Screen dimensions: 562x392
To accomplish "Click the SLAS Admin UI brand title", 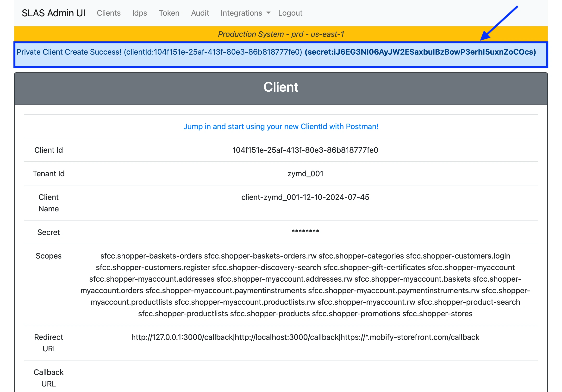I will (x=53, y=13).
